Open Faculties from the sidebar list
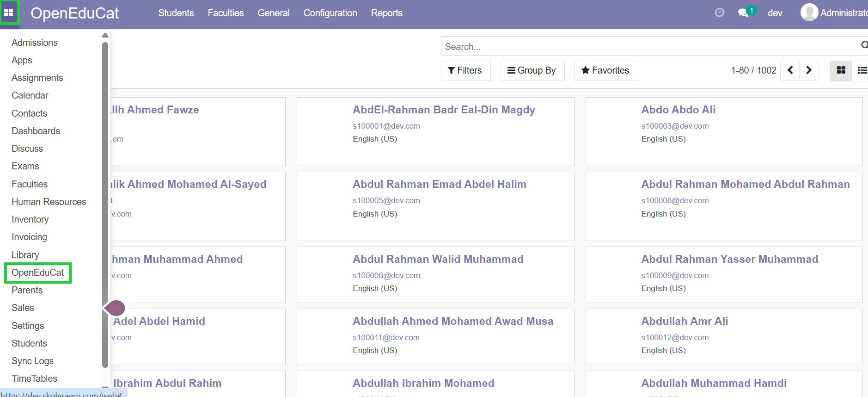This screenshot has width=868, height=397. click(30, 184)
